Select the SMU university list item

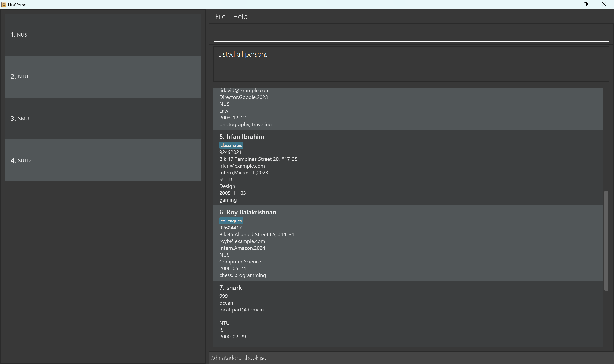point(103,119)
